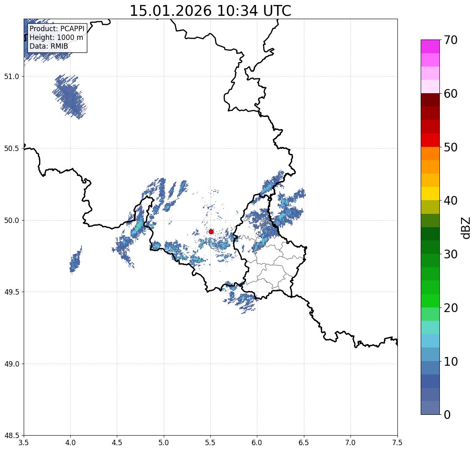The width and height of the screenshot is (476, 451).
Task: Pick the dark red colorbar segment below 60
Action: (x=430, y=100)
